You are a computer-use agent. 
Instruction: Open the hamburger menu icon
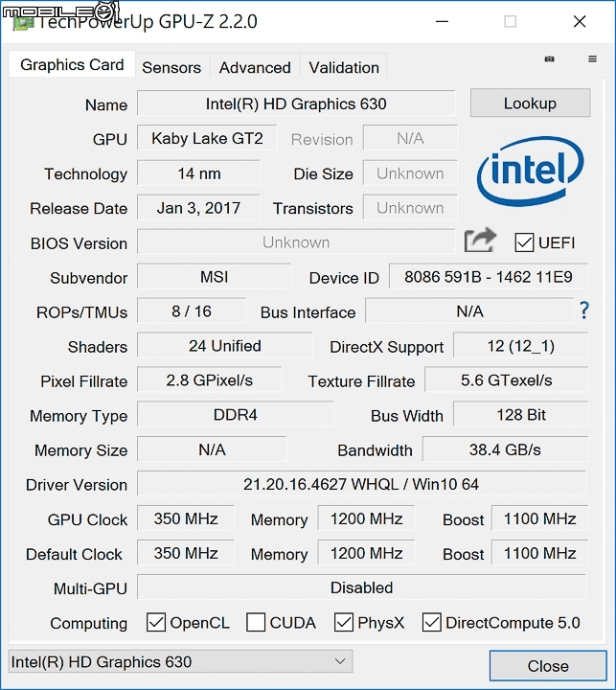[x=593, y=59]
